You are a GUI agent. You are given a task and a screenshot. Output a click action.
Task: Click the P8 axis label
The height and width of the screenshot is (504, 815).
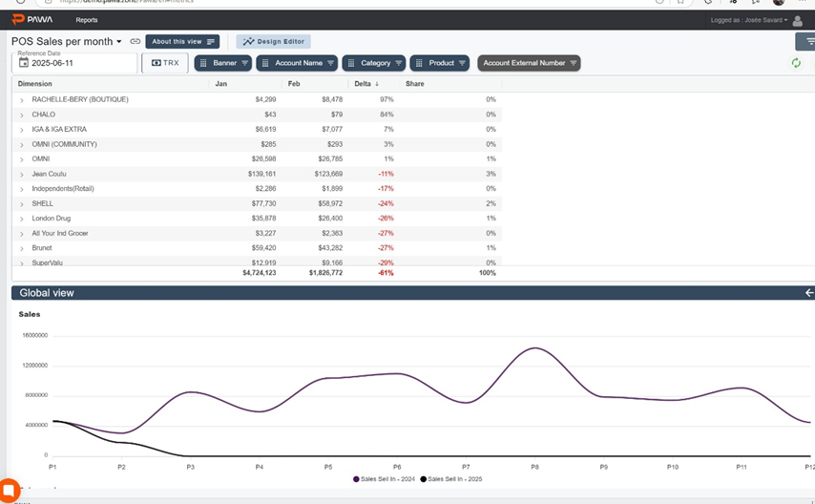pyautogui.click(x=534, y=467)
